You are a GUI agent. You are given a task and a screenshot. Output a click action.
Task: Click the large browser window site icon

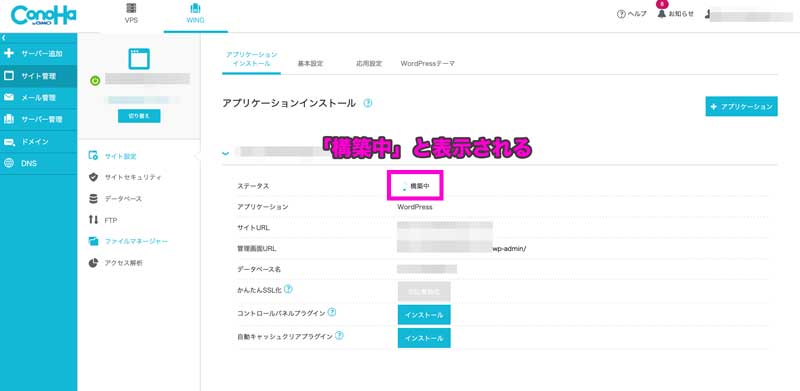point(139,59)
